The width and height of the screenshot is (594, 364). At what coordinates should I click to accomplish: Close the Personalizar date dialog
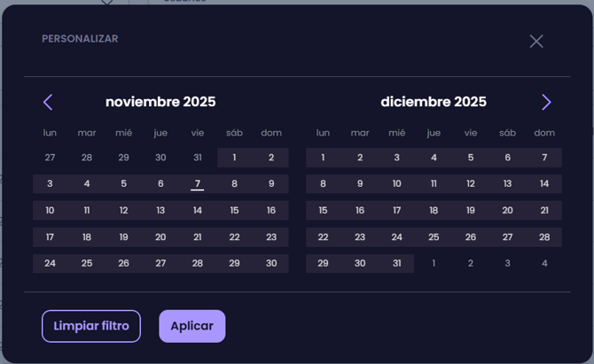(x=536, y=42)
